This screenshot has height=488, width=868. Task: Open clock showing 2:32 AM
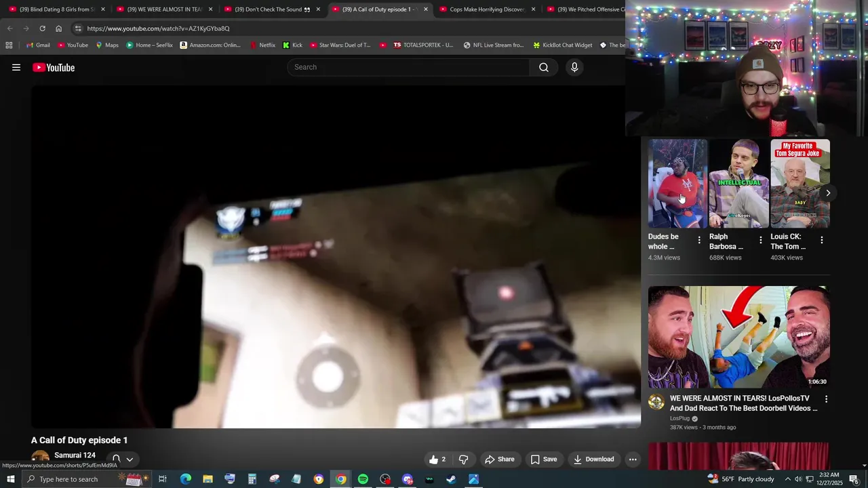coord(829,479)
